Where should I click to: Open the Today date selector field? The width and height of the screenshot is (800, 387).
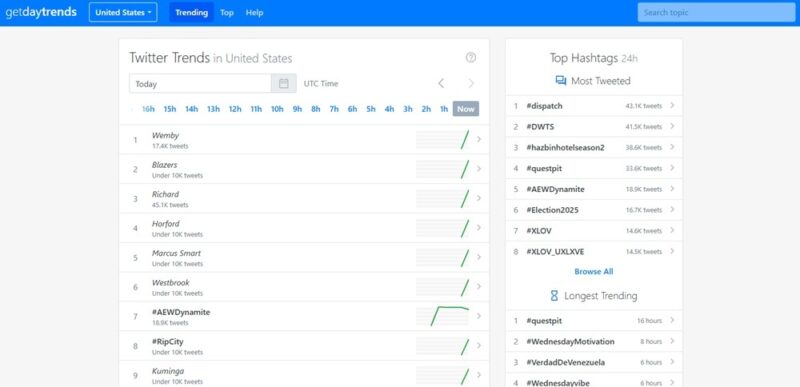pyautogui.click(x=200, y=84)
